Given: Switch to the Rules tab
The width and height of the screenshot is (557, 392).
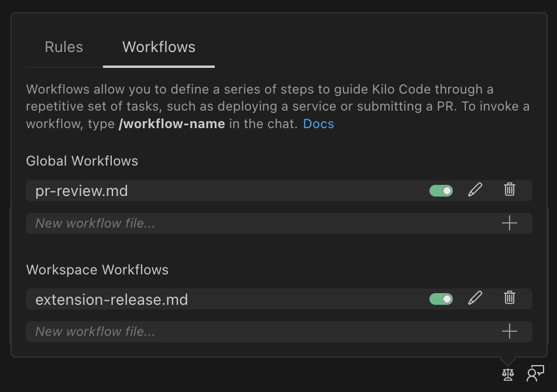Looking at the screenshot, I should click(x=63, y=47).
